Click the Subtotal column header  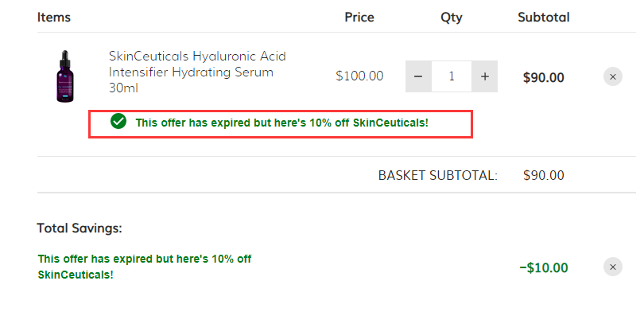tap(543, 18)
